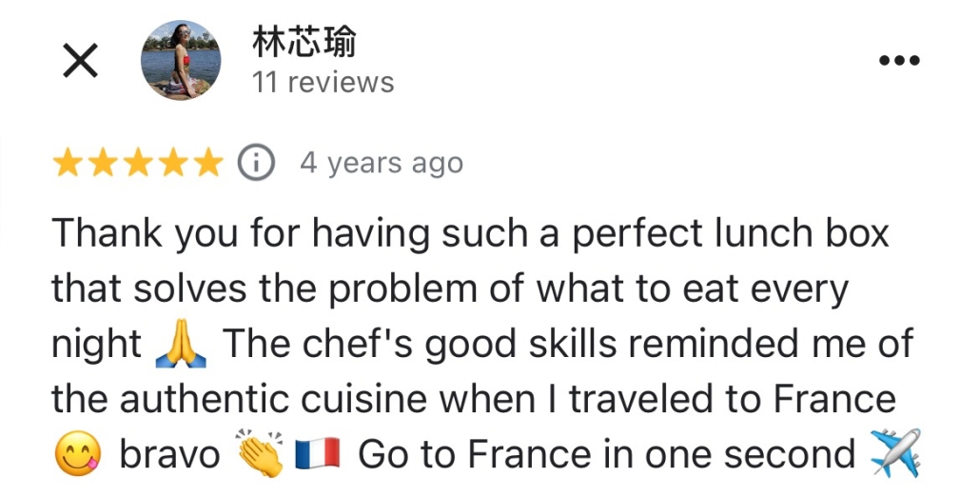This screenshot has width=980, height=497.
Task: Open the three-dot more options menu
Action: tap(899, 61)
